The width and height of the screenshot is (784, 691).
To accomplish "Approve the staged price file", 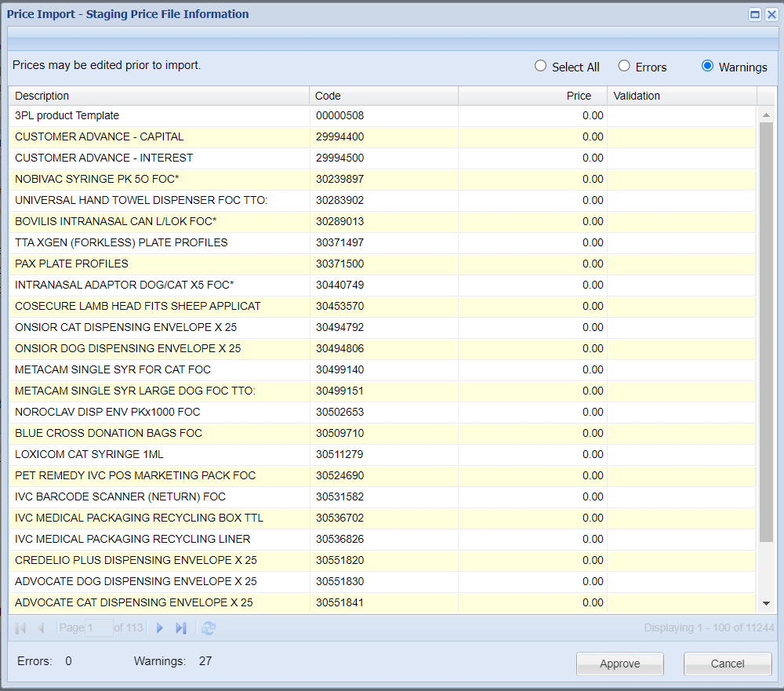I will point(619,664).
